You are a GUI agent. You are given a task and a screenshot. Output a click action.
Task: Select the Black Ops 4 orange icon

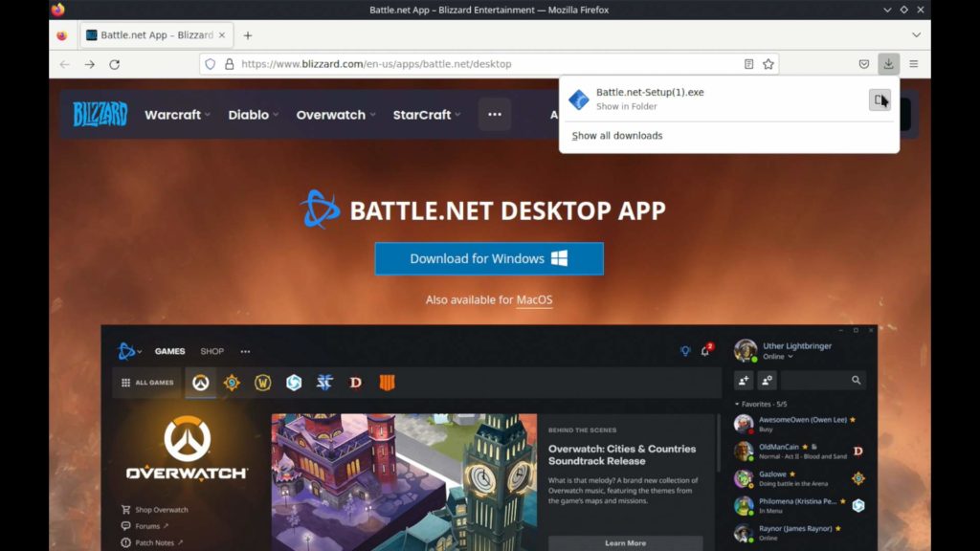pyautogui.click(x=387, y=383)
